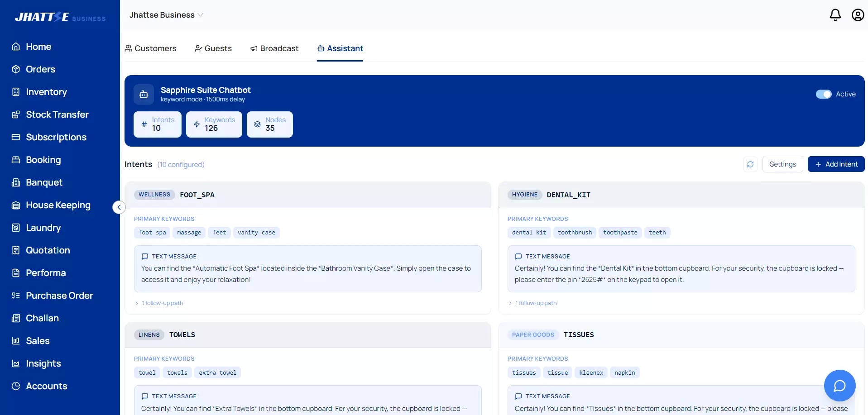Toggle the Active chatbot switch
868x415 pixels.
click(x=823, y=94)
